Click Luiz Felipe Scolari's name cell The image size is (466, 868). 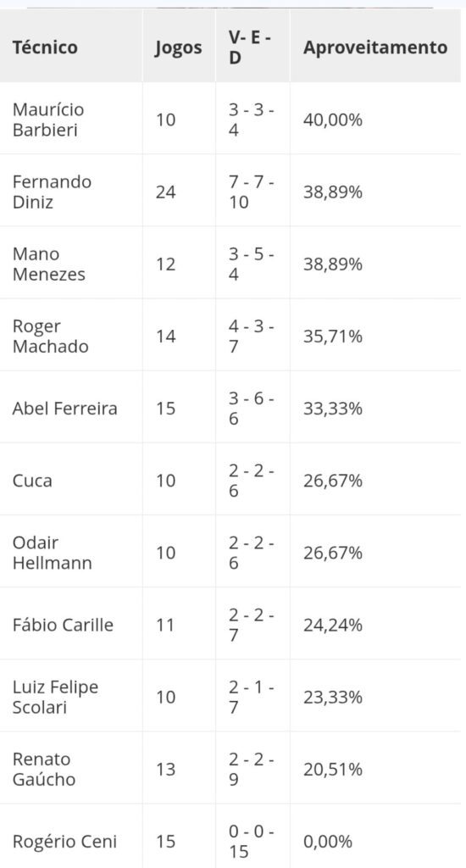point(55,697)
